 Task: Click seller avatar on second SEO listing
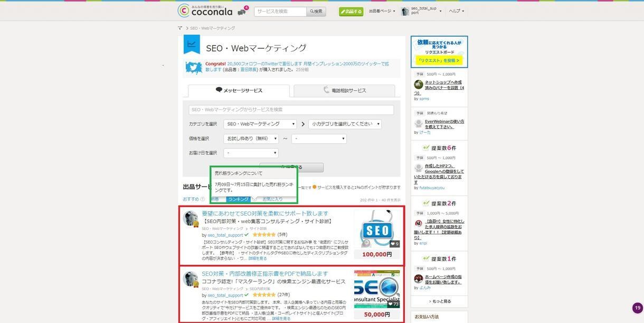[191, 279]
